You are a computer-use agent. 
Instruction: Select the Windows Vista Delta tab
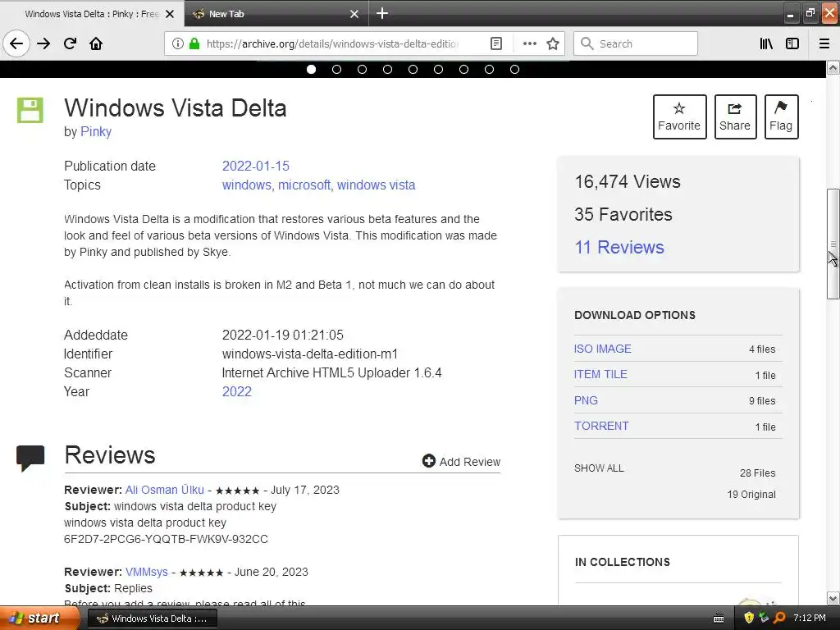point(91,14)
